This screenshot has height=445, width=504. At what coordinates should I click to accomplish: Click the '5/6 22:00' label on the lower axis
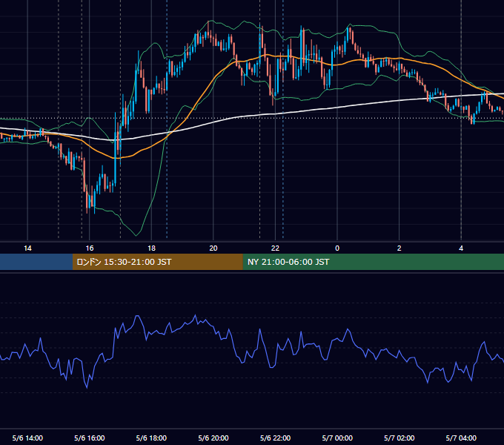click(x=275, y=438)
